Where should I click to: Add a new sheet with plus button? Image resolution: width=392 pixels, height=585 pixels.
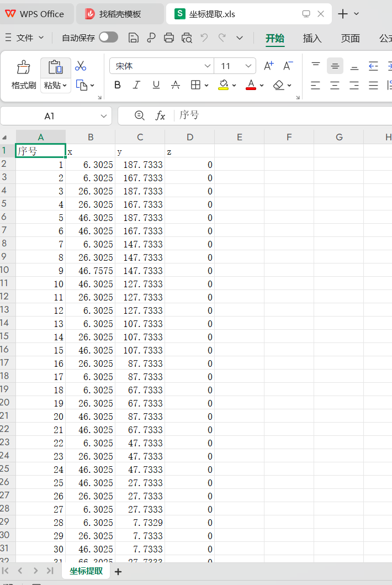coord(118,572)
